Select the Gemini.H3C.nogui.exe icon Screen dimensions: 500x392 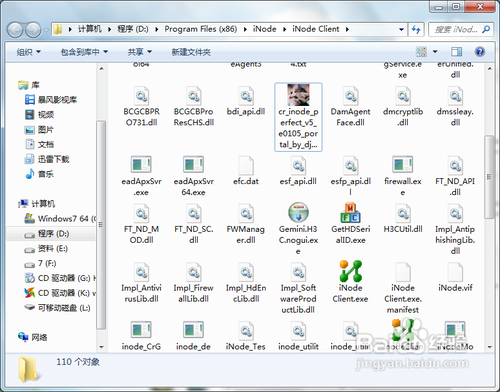(298, 212)
